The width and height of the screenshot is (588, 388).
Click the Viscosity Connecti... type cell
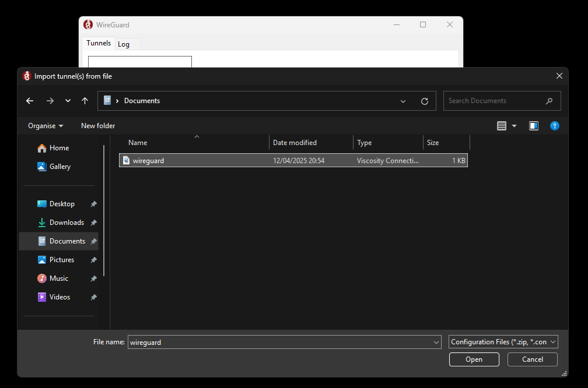pyautogui.click(x=388, y=161)
